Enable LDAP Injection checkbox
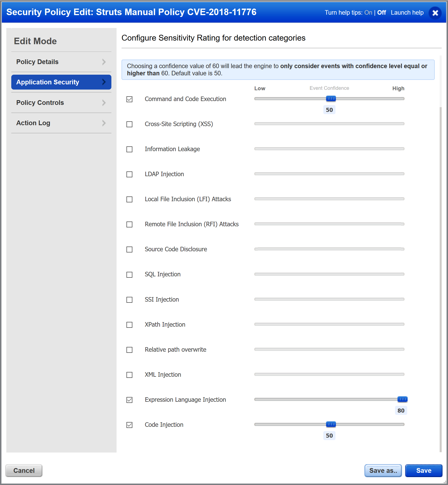The width and height of the screenshot is (448, 485). click(129, 174)
